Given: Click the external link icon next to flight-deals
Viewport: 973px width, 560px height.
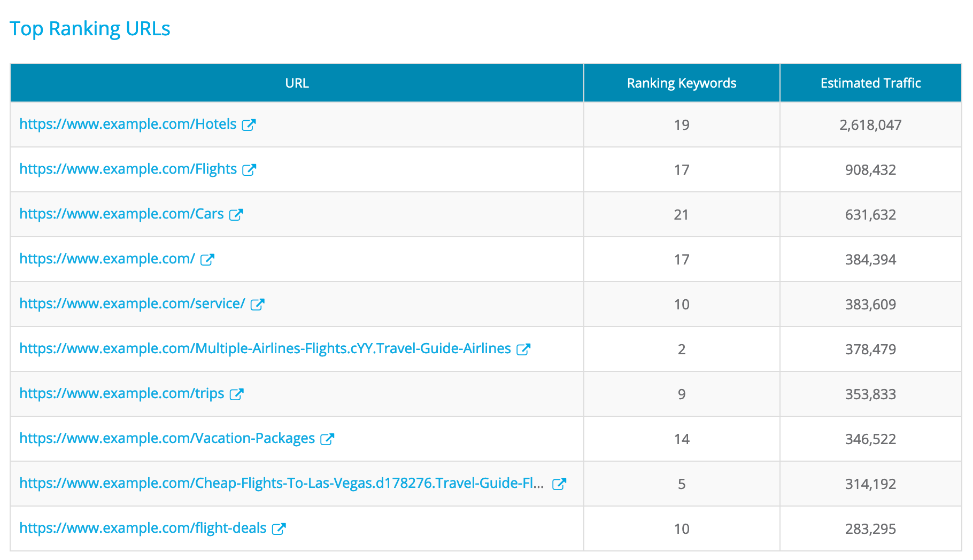Looking at the screenshot, I should [x=279, y=528].
